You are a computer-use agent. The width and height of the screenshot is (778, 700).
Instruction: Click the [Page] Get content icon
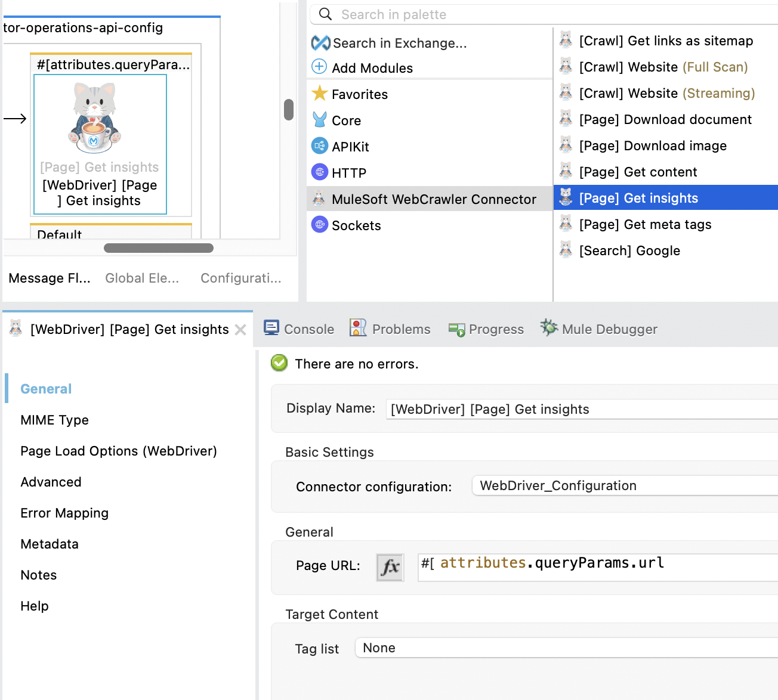pos(566,171)
